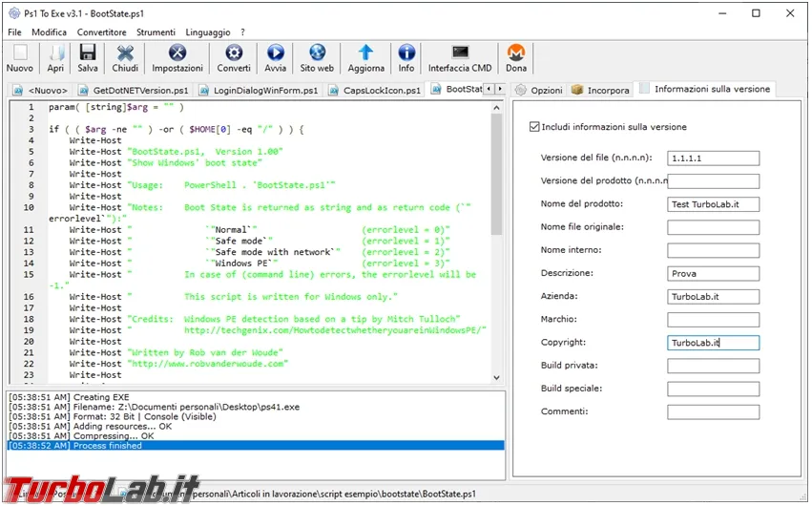Open the Opzioni panel tab
The width and height of the screenshot is (812, 506).
click(x=539, y=90)
